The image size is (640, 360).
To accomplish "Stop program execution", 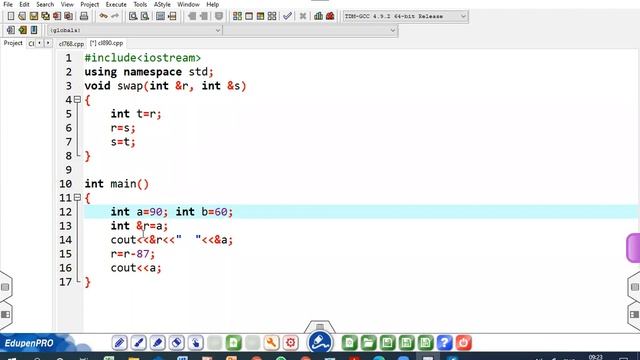I will 303,16.
